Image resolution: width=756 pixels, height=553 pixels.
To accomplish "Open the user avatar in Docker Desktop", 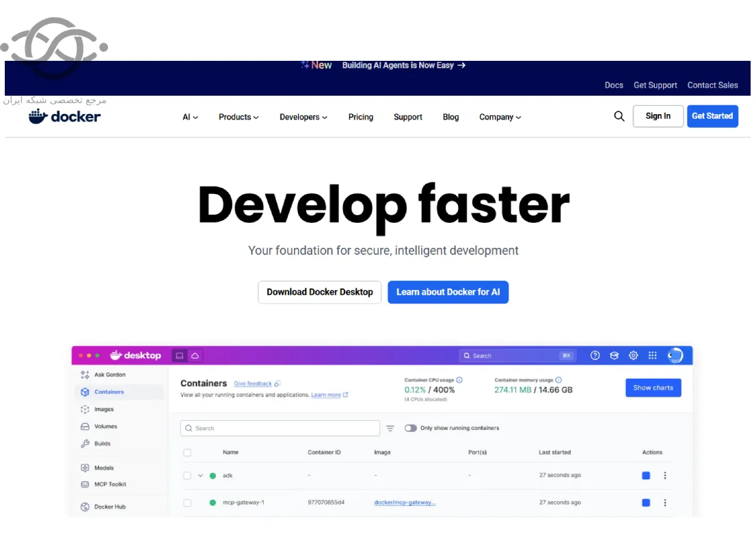I will (x=675, y=355).
